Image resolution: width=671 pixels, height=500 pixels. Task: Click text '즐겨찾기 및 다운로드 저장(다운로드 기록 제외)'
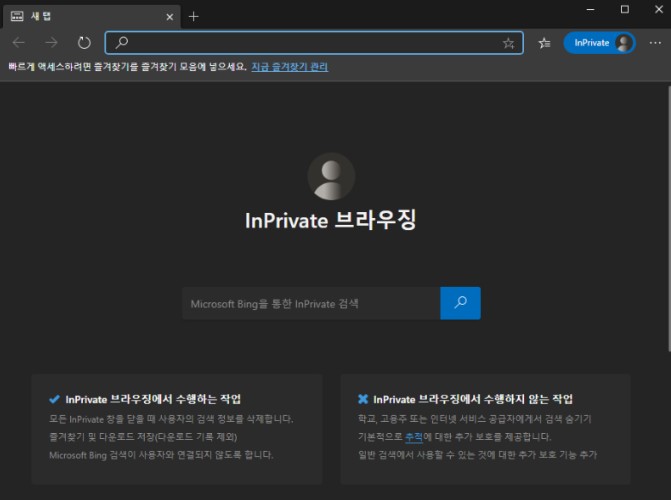pos(143,437)
